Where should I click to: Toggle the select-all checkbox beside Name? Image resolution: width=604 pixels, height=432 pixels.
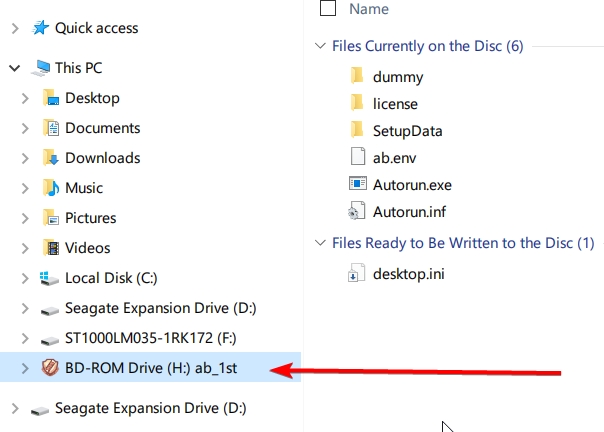[328, 9]
